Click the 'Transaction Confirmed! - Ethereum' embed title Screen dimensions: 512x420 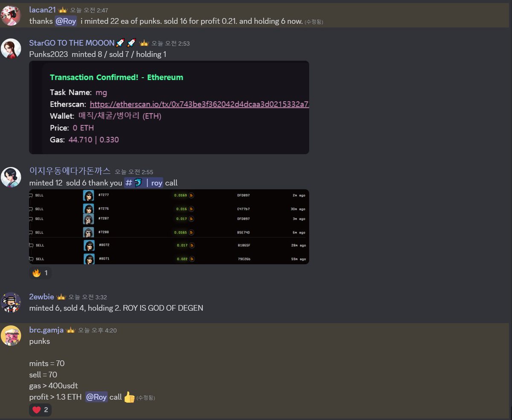pyautogui.click(x=116, y=77)
